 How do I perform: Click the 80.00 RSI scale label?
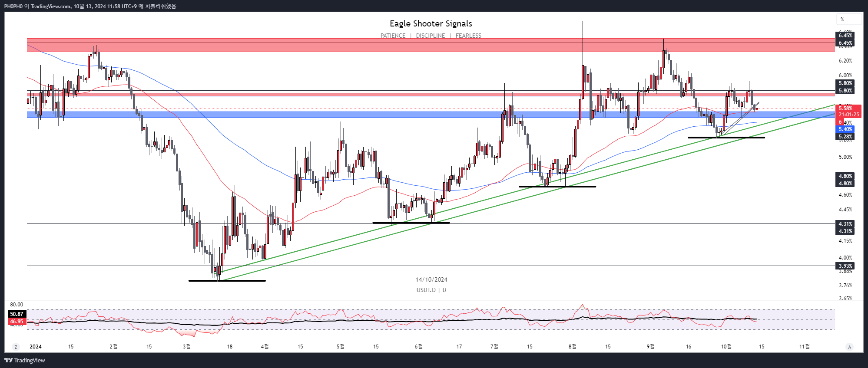pos(17,305)
